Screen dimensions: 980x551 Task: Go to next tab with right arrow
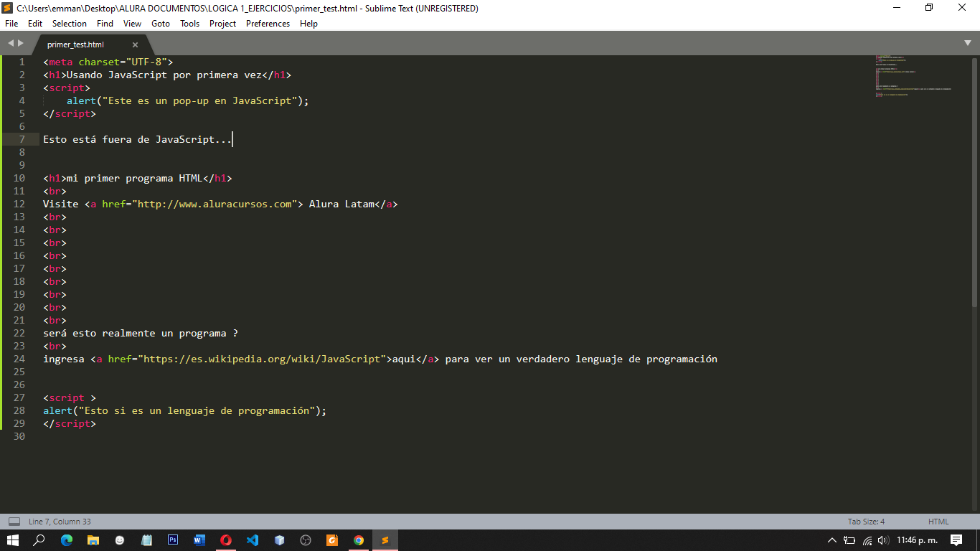[21, 44]
